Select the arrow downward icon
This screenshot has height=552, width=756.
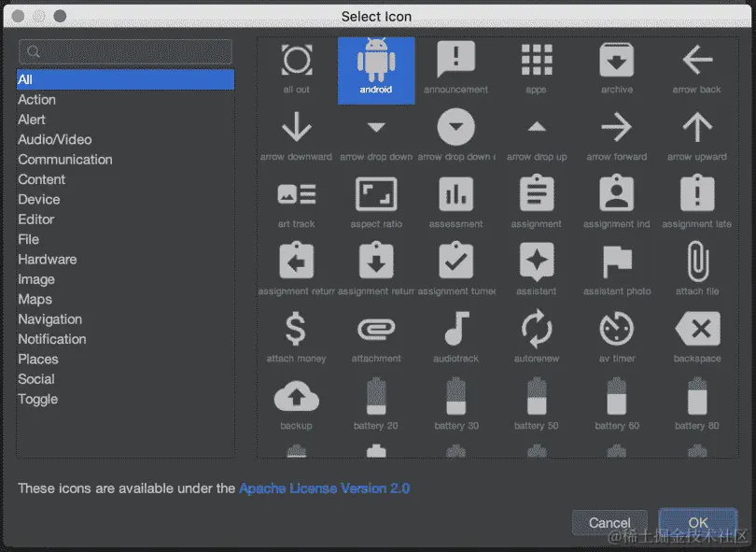click(297, 137)
